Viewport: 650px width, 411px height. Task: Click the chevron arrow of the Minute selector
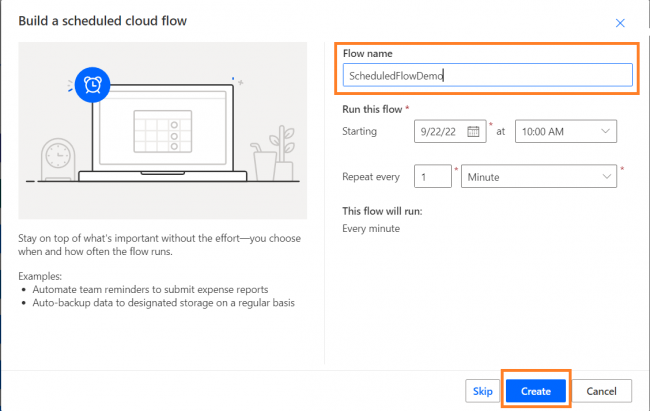tap(606, 177)
